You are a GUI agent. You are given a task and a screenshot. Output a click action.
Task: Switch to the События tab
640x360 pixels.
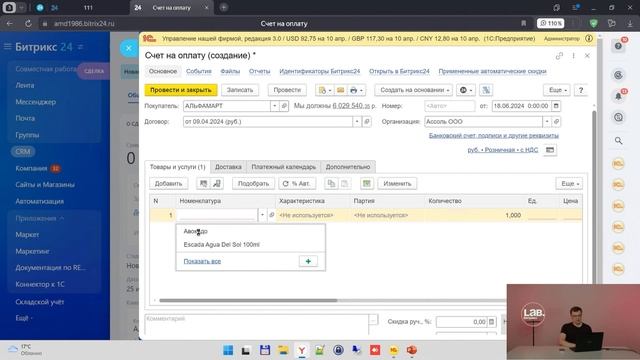199,71
